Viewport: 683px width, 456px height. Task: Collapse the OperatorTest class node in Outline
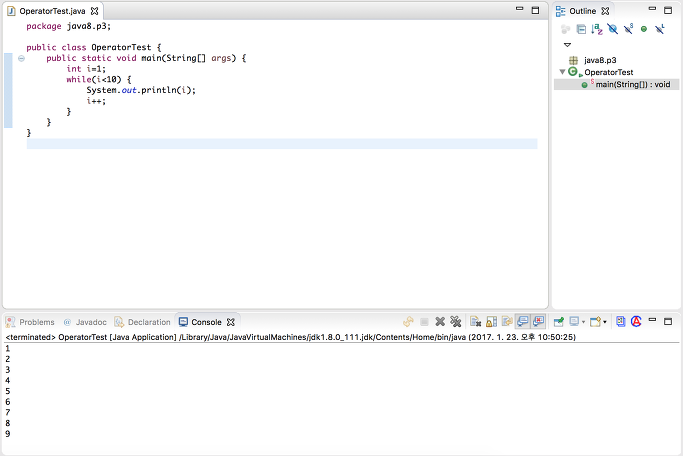coord(562,72)
